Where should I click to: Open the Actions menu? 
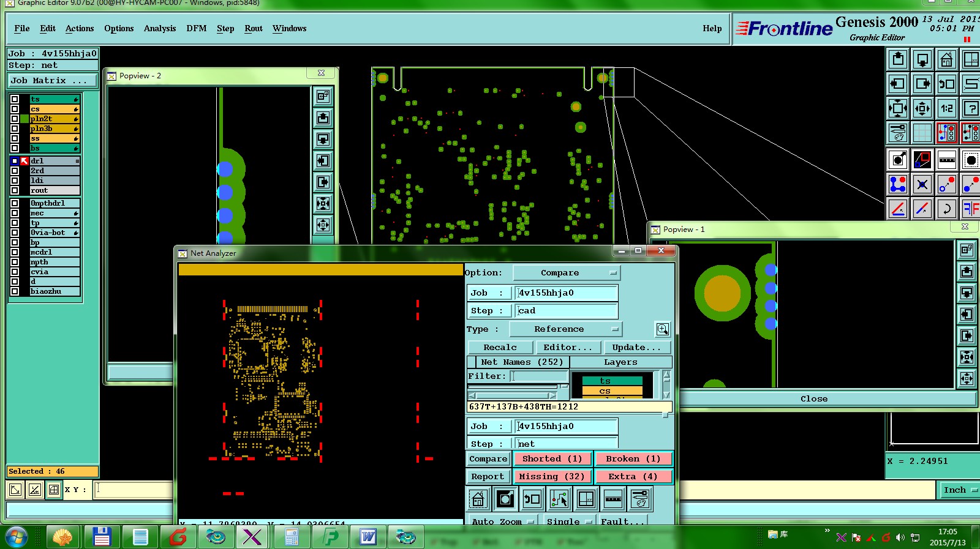tap(80, 28)
